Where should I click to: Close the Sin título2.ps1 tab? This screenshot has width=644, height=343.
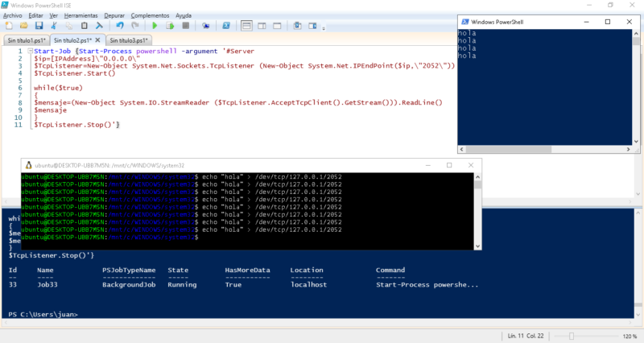coord(98,40)
